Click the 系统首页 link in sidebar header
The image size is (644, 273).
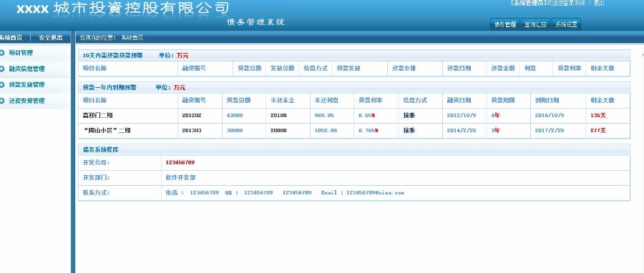(x=11, y=38)
